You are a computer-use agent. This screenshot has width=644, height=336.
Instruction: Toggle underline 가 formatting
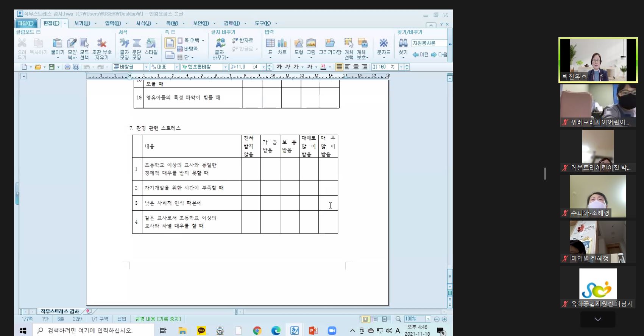pyautogui.click(x=296, y=67)
